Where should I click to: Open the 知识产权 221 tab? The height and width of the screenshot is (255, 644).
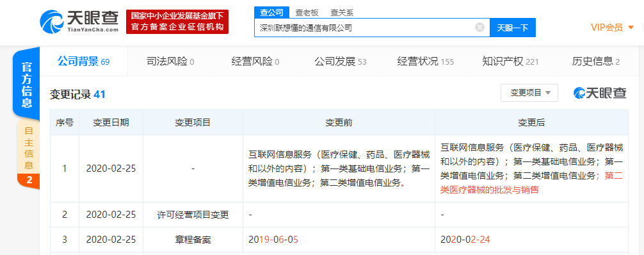coord(510,62)
